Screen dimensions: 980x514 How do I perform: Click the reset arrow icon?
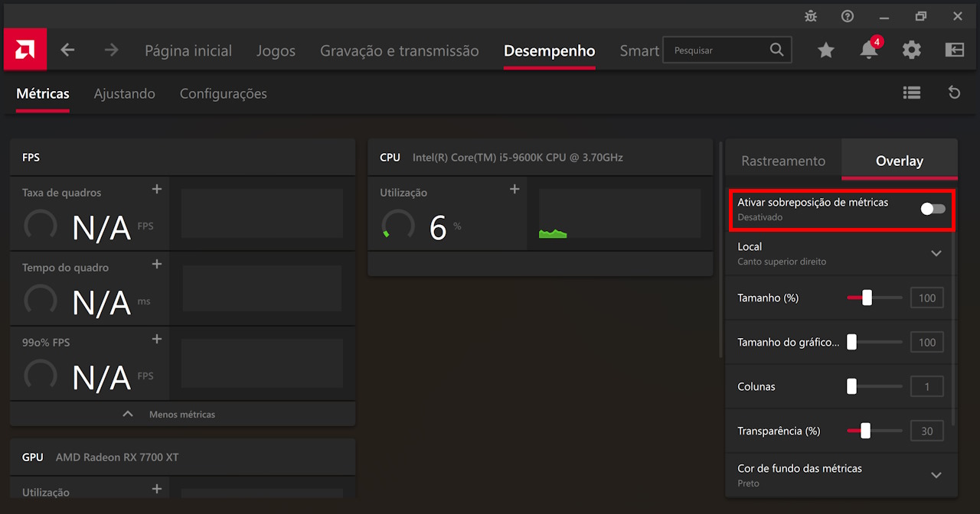click(954, 93)
